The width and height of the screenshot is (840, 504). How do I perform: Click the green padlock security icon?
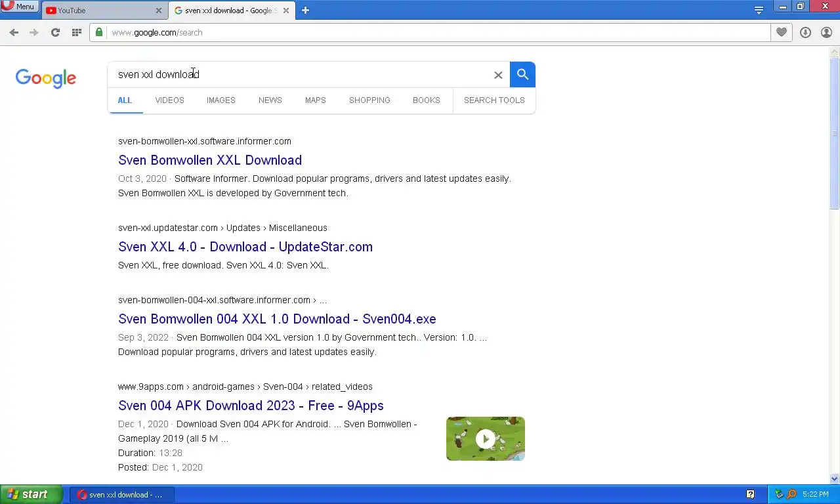[x=99, y=32]
